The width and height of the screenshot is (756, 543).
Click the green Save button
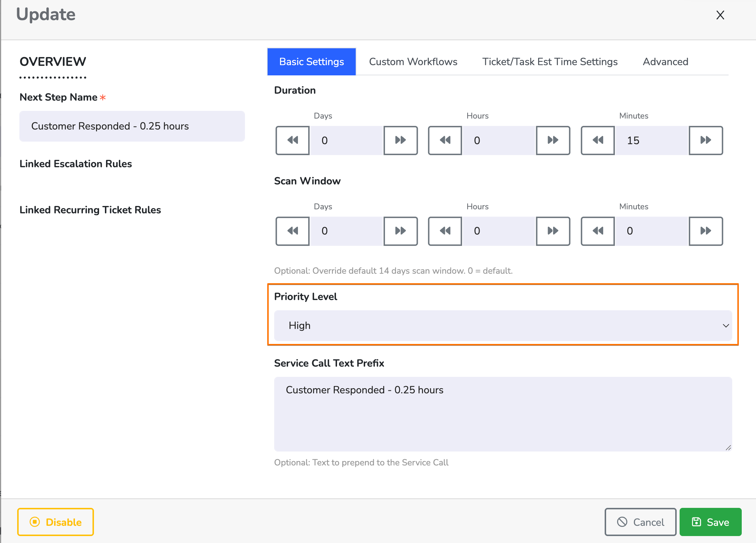coord(710,522)
